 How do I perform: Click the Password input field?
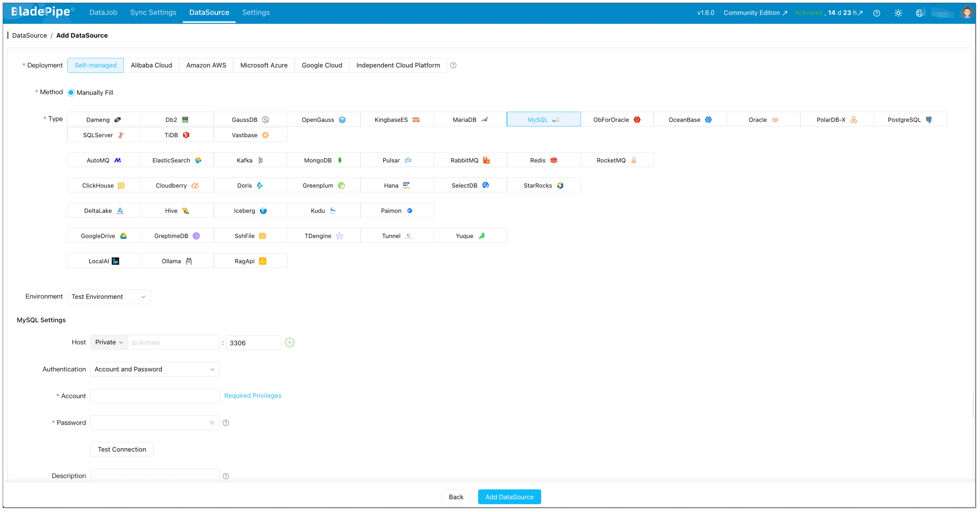[155, 423]
